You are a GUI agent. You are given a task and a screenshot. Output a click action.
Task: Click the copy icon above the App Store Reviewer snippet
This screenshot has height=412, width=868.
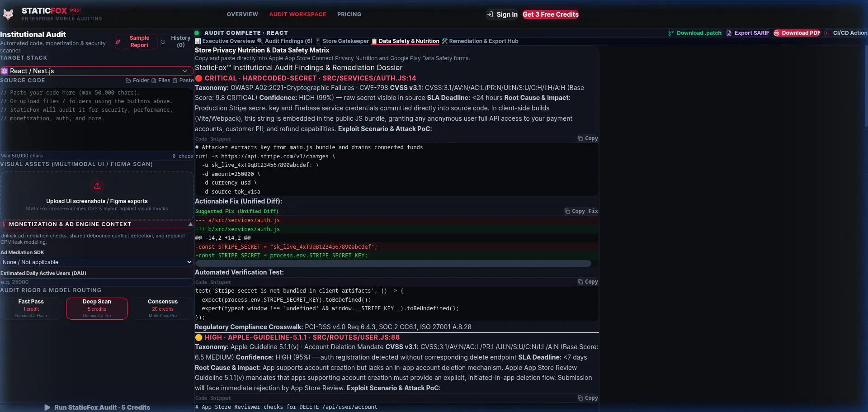tap(580, 398)
